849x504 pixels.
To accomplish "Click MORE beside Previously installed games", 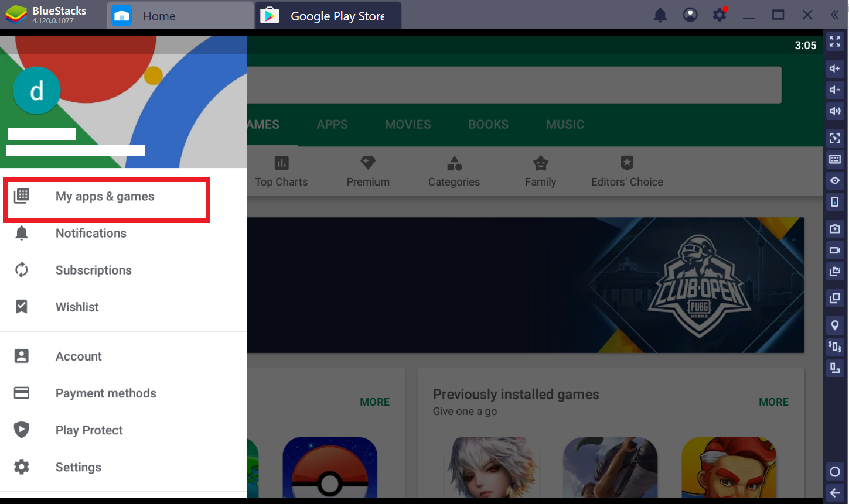I will point(773,402).
